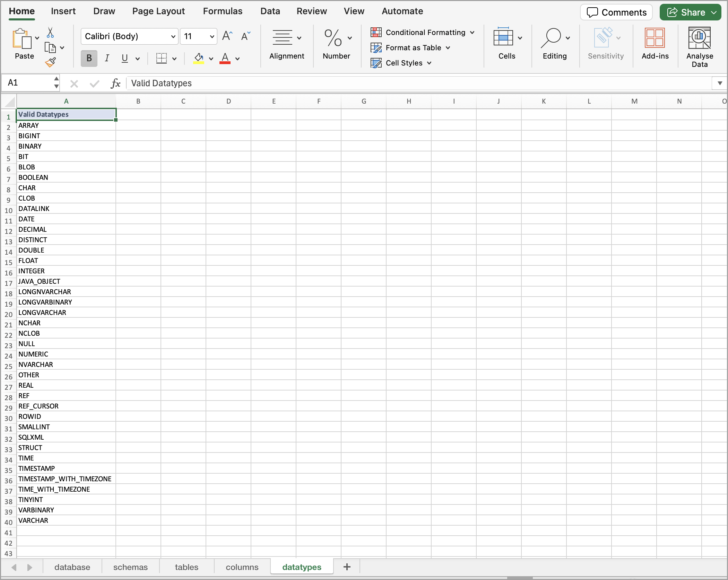This screenshot has width=728, height=580.
Task: Expand Conditional Formatting menu arrow
Action: [x=472, y=32]
